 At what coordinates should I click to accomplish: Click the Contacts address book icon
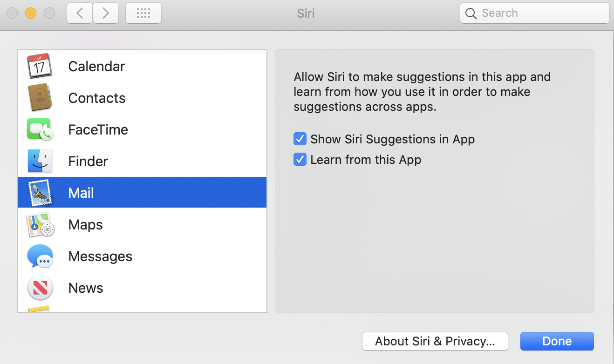tap(40, 98)
